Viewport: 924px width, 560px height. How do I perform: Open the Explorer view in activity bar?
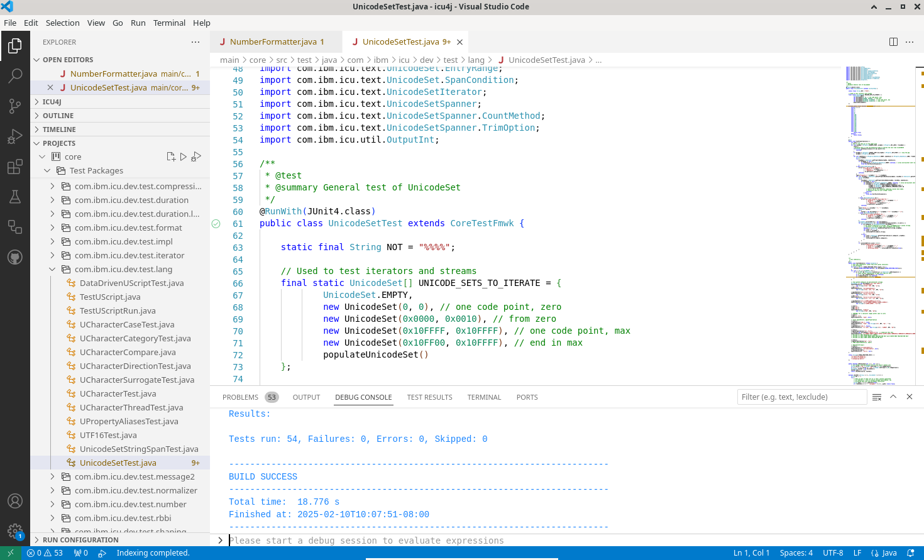(x=15, y=46)
